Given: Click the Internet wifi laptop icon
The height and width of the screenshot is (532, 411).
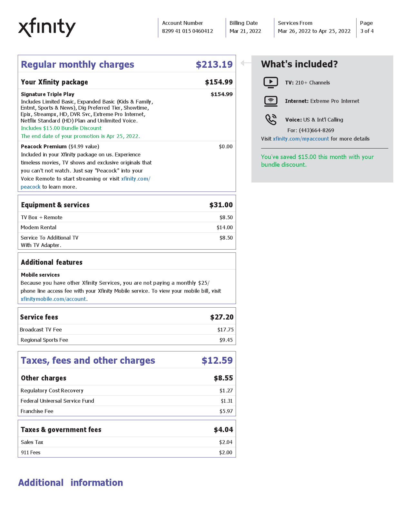Looking at the screenshot, I should pos(271,101).
